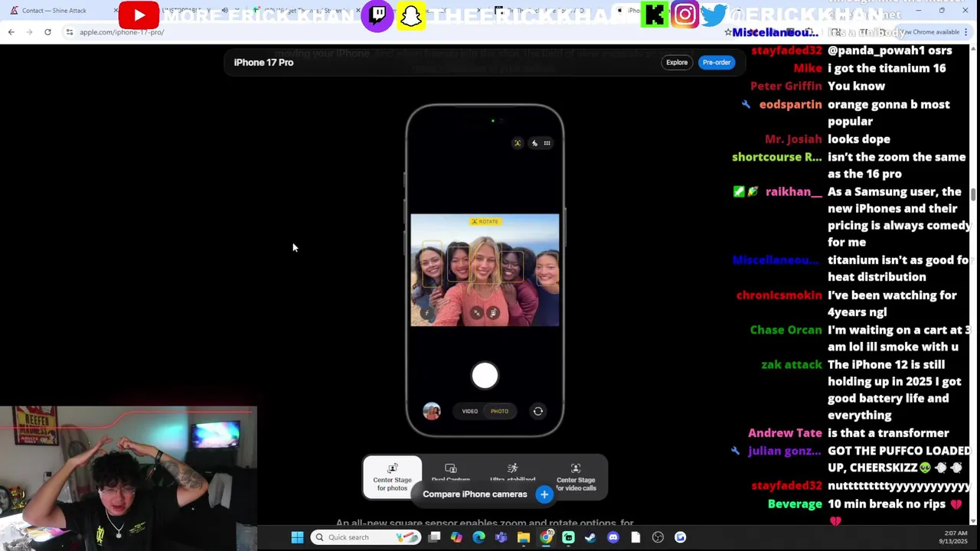
Task: Click the Chrome back arrow
Action: (11, 32)
